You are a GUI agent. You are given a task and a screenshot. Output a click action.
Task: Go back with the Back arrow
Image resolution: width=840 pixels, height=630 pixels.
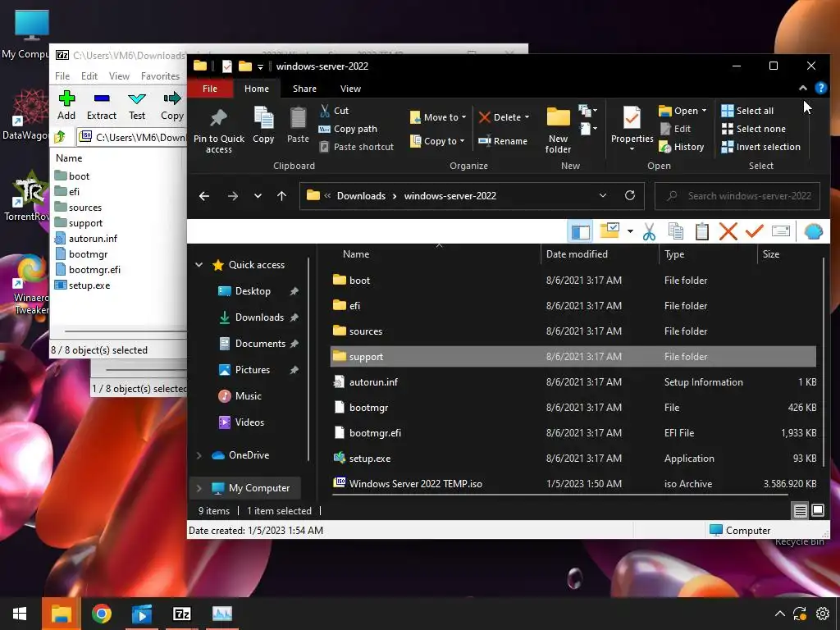pyautogui.click(x=204, y=196)
